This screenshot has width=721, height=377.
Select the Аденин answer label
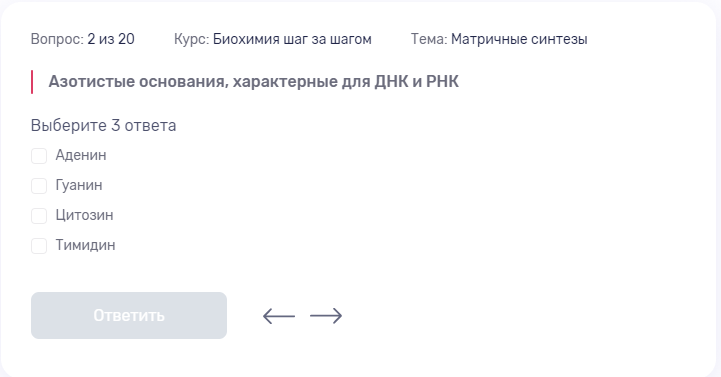81,155
